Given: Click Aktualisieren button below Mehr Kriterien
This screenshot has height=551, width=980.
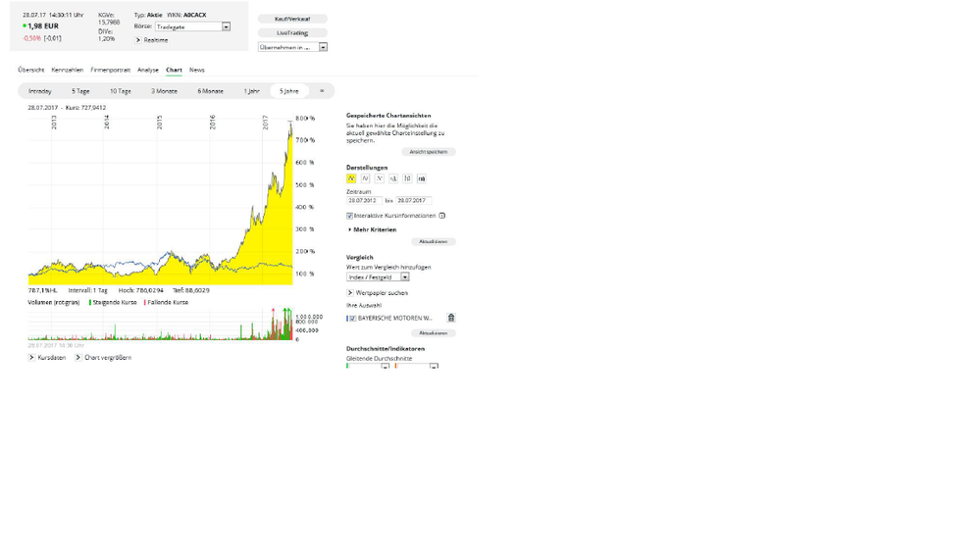Looking at the screenshot, I should tap(434, 242).
